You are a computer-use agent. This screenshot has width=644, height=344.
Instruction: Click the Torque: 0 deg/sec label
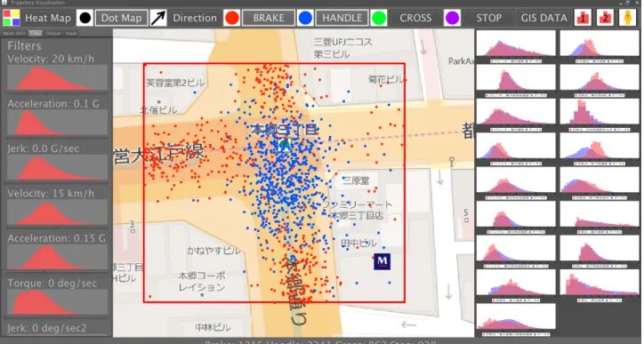tap(52, 284)
